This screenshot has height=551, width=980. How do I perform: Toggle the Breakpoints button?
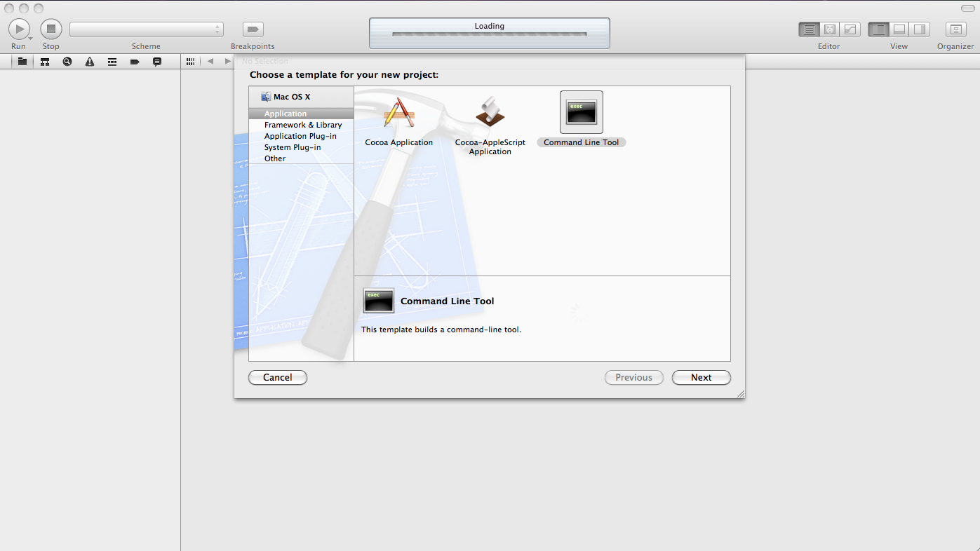253,29
